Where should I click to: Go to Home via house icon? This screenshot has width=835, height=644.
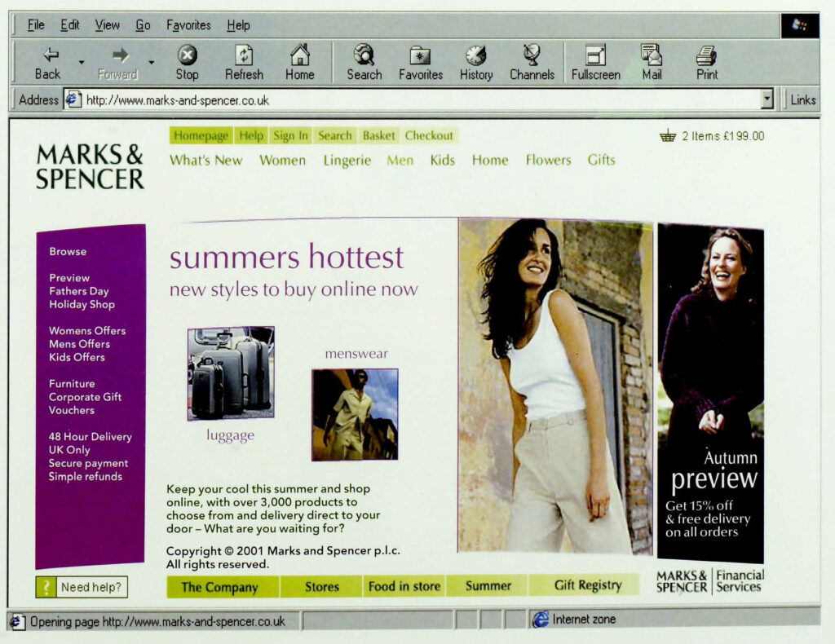pyautogui.click(x=299, y=55)
